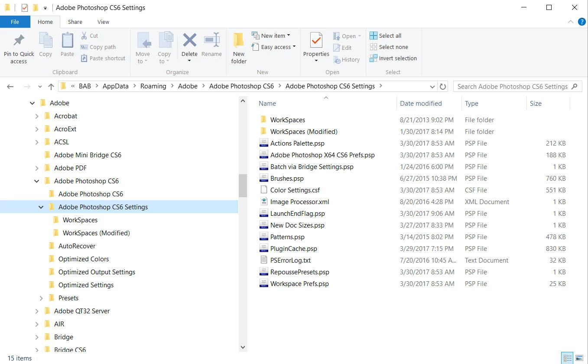Viewport: 588px width, 364px height.
Task: Go up one folder level arrow
Action: pyautogui.click(x=51, y=86)
